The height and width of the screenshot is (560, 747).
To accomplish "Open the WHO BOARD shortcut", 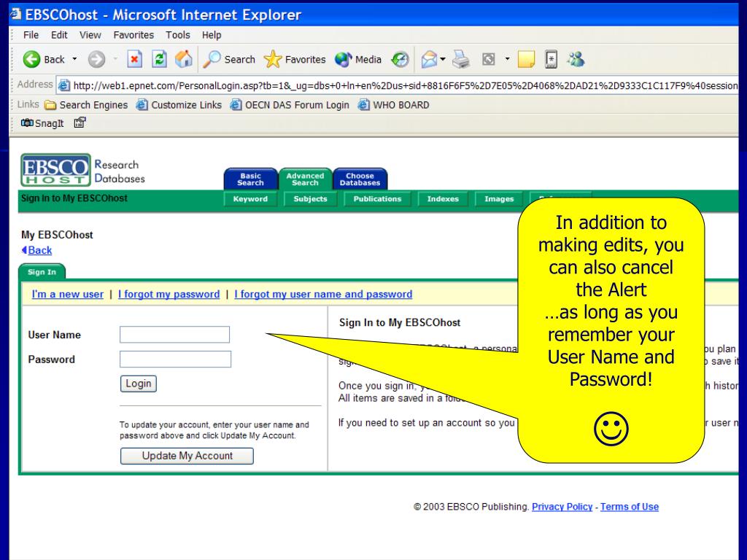I will pos(393,105).
